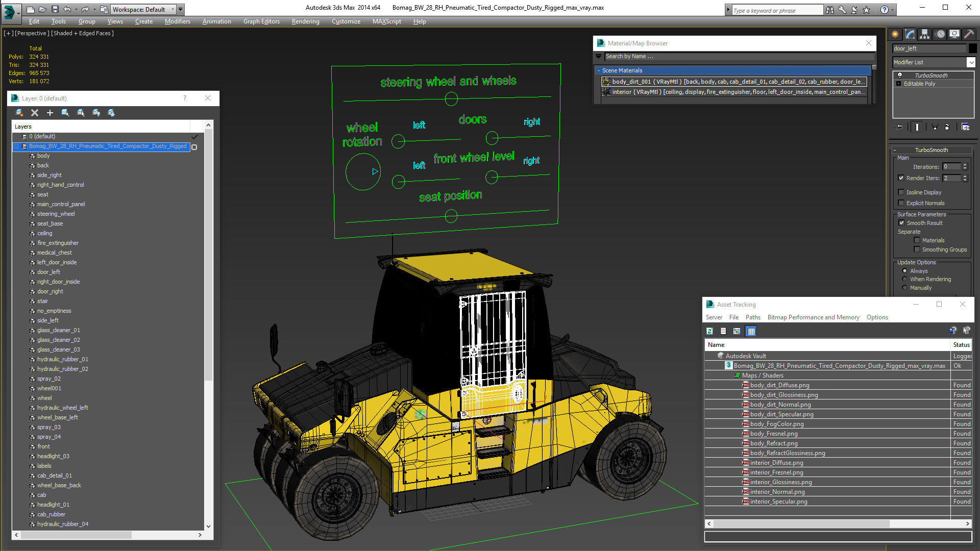This screenshot has width=980, height=551.
Task: Click Create New Layer icon in Layer dialog
Action: tap(19, 113)
